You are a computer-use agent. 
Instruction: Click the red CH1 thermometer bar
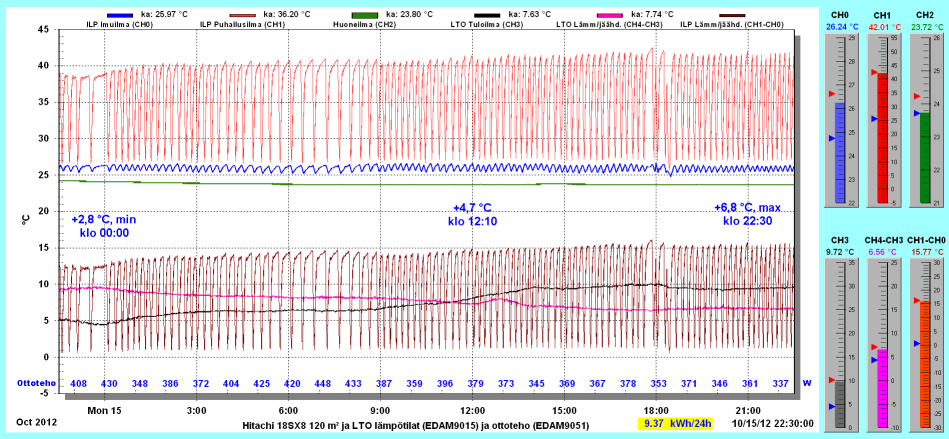[882, 139]
